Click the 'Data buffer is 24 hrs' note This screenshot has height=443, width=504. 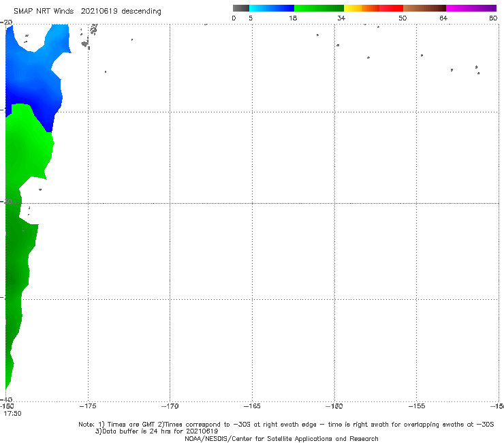tap(157, 431)
